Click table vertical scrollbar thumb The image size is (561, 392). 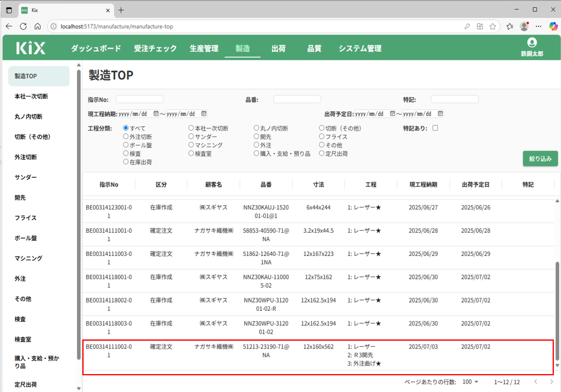tap(557, 311)
